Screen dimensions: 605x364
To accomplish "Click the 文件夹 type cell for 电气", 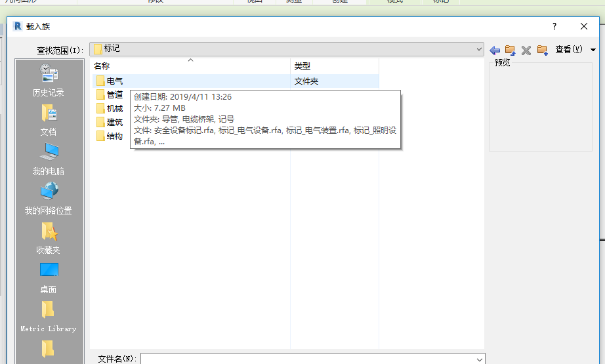I will click(306, 81).
